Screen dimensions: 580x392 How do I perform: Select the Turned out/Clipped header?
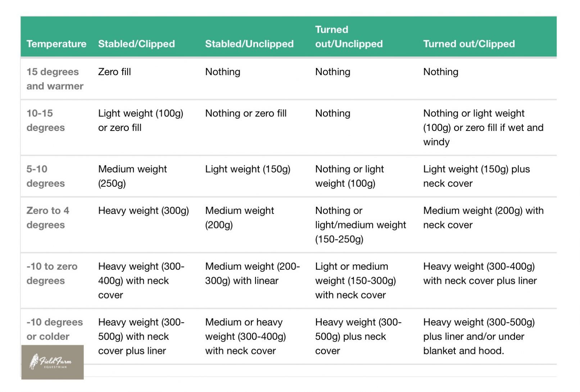click(469, 44)
